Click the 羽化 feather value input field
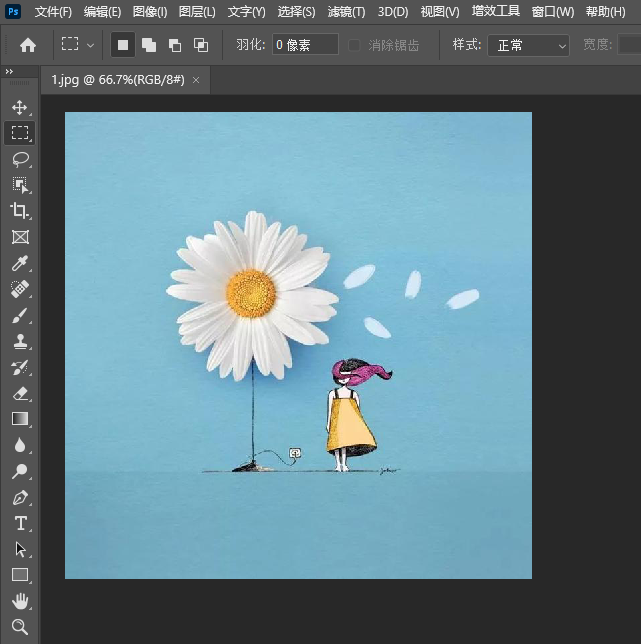The image size is (641, 644). [x=304, y=45]
